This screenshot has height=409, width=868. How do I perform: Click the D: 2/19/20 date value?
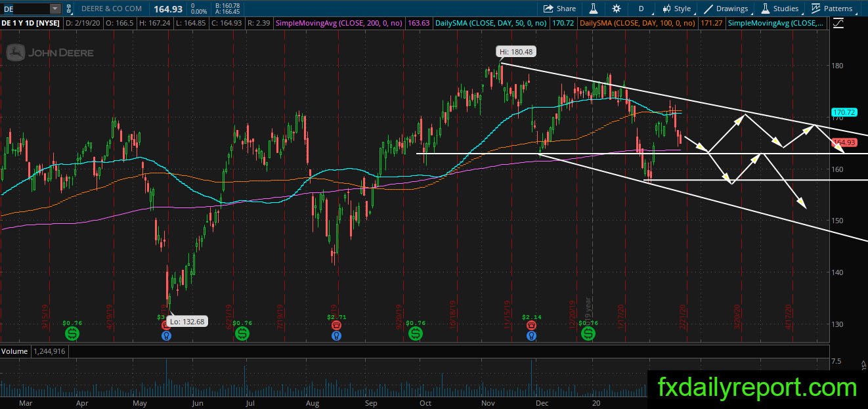tap(83, 23)
